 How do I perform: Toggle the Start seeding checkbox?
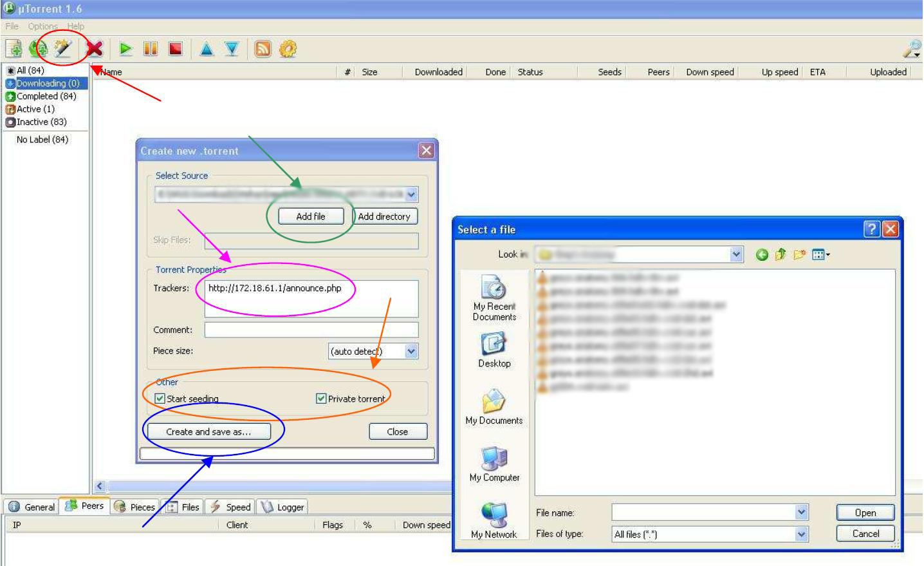click(x=160, y=399)
